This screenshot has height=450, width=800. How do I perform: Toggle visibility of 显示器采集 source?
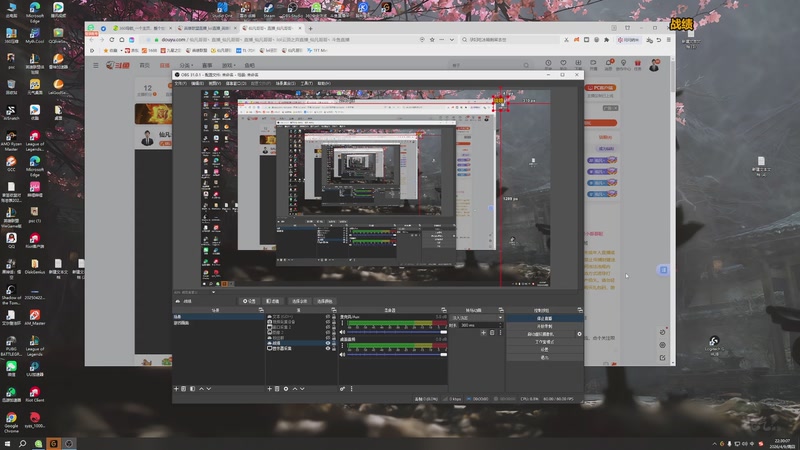(x=328, y=348)
